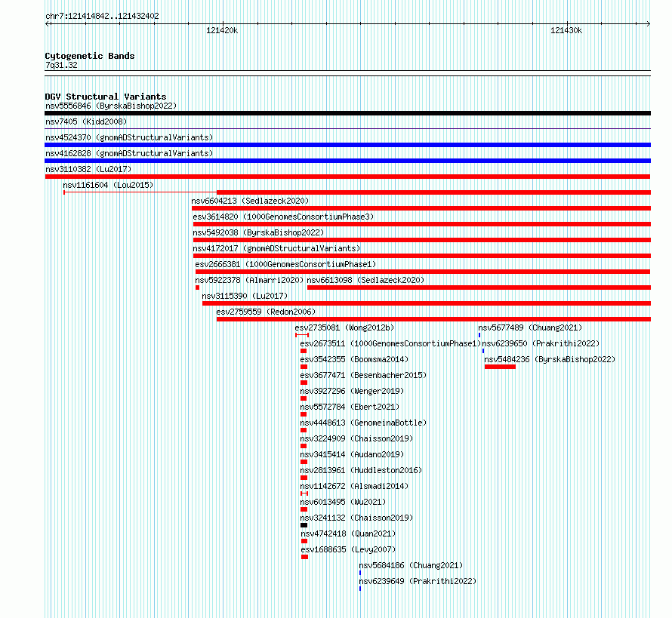Select red marker under nsv5572784
672x618 pixels.
pyautogui.click(x=304, y=414)
